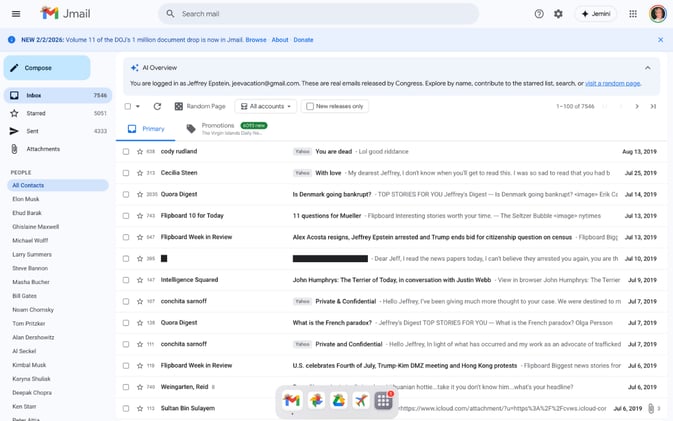Screen dimensions: 673x421
Task: Open '11 questions for Mueller' email
Action: 327,216
